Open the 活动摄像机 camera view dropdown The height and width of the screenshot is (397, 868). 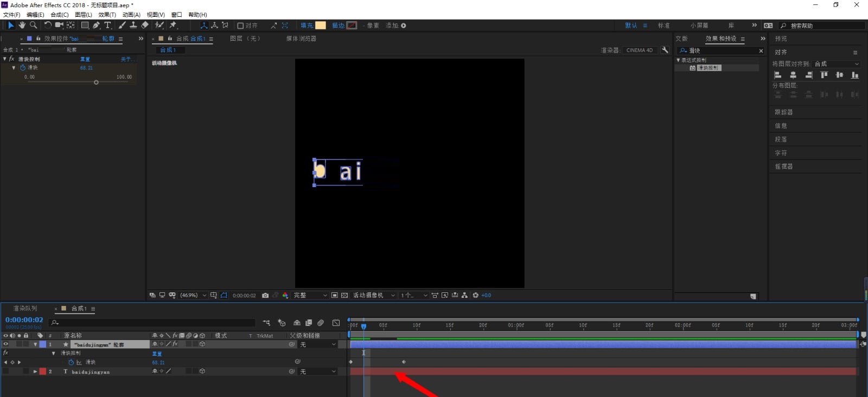pyautogui.click(x=374, y=296)
